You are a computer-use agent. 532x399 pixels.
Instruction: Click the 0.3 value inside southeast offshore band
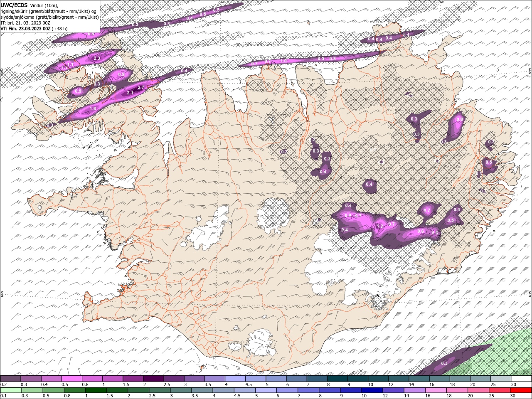pyautogui.click(x=444, y=364)
